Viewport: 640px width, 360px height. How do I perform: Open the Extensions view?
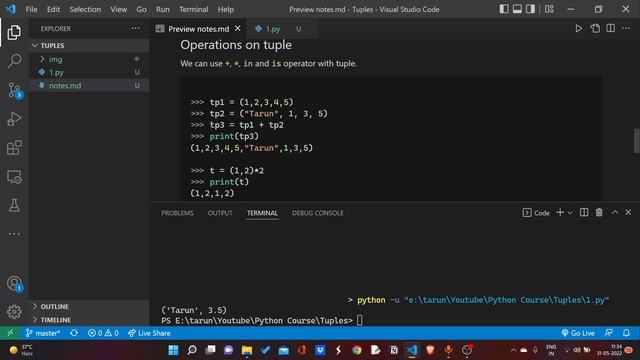pos(14,148)
